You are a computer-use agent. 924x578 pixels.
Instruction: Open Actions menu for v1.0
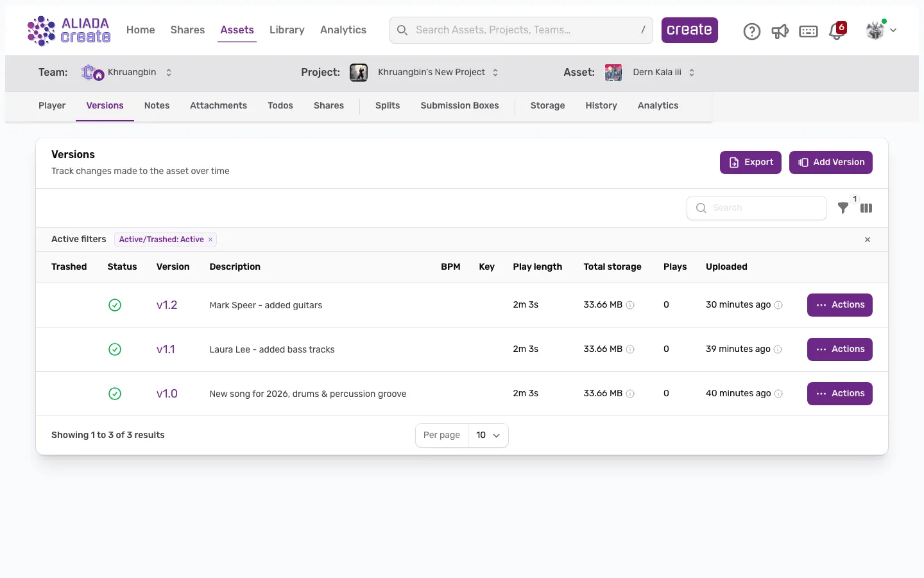tap(839, 394)
